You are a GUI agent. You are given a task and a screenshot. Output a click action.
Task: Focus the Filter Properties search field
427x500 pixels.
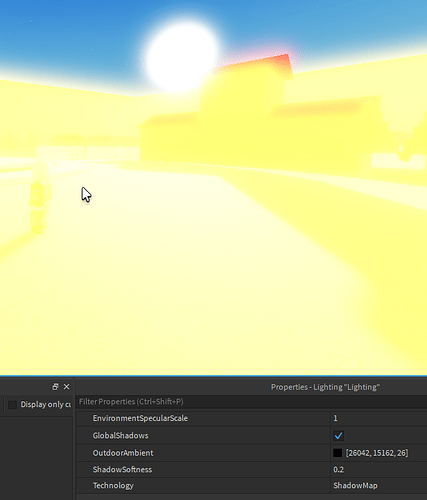(251, 402)
